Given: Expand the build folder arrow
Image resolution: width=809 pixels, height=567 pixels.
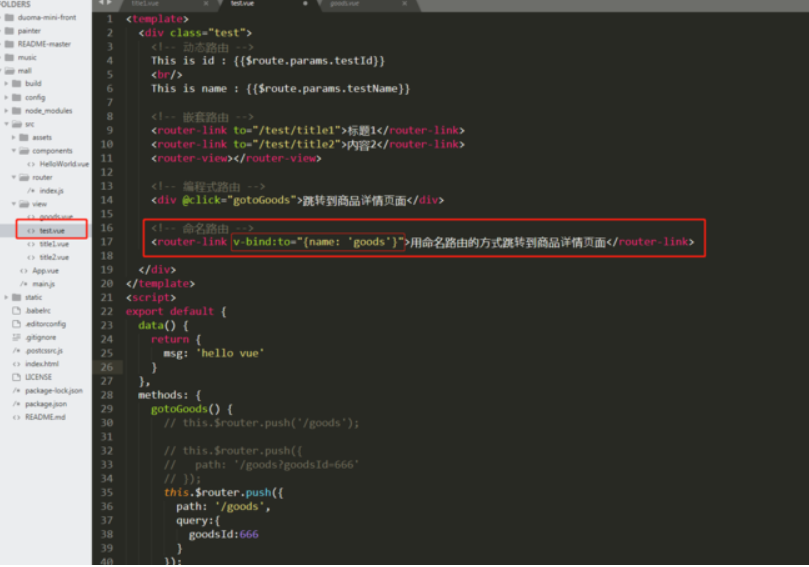Looking at the screenshot, I should tap(6, 84).
